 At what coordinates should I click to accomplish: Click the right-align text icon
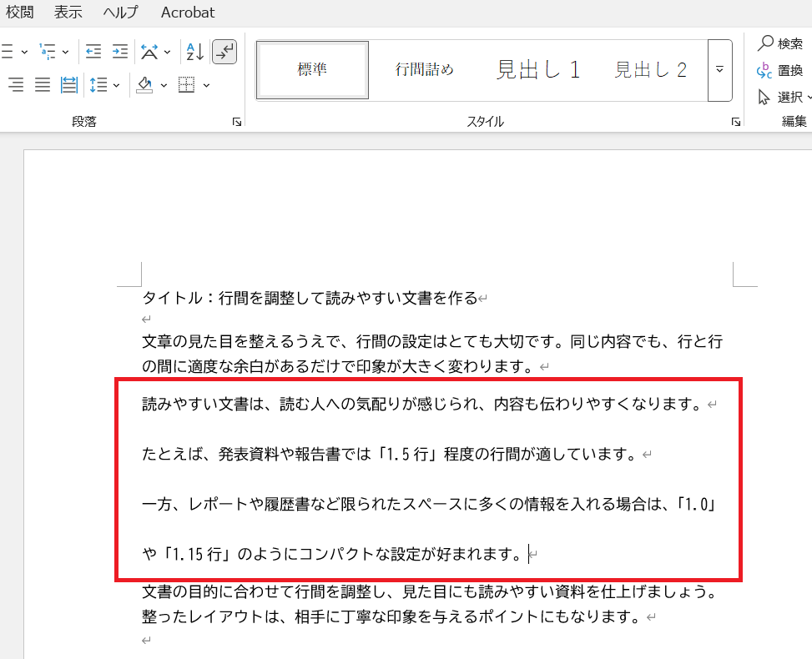click(x=16, y=84)
